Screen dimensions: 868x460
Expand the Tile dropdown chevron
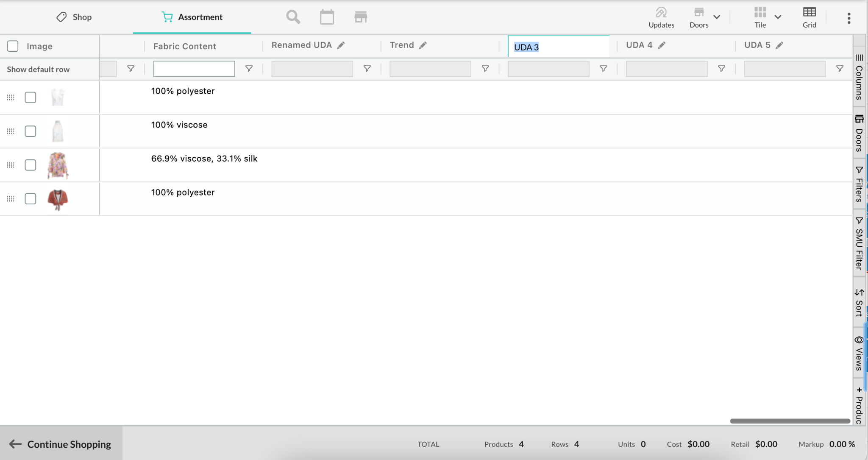tap(778, 17)
